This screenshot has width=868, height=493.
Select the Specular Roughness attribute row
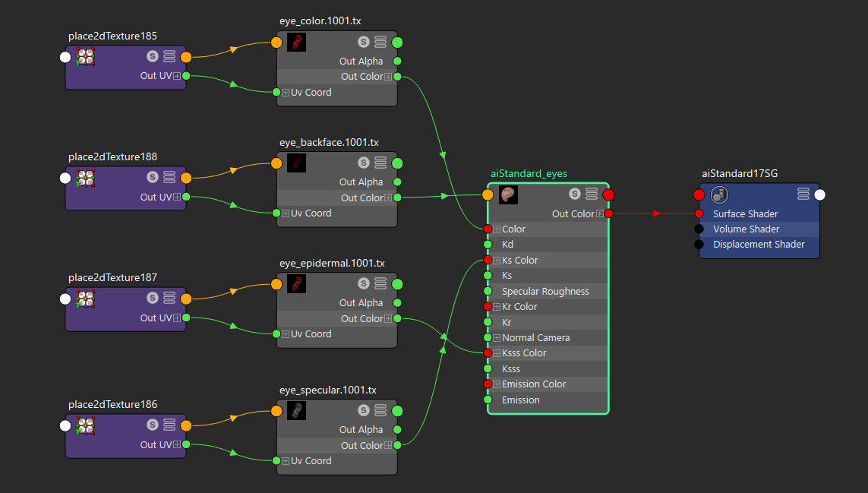545,291
